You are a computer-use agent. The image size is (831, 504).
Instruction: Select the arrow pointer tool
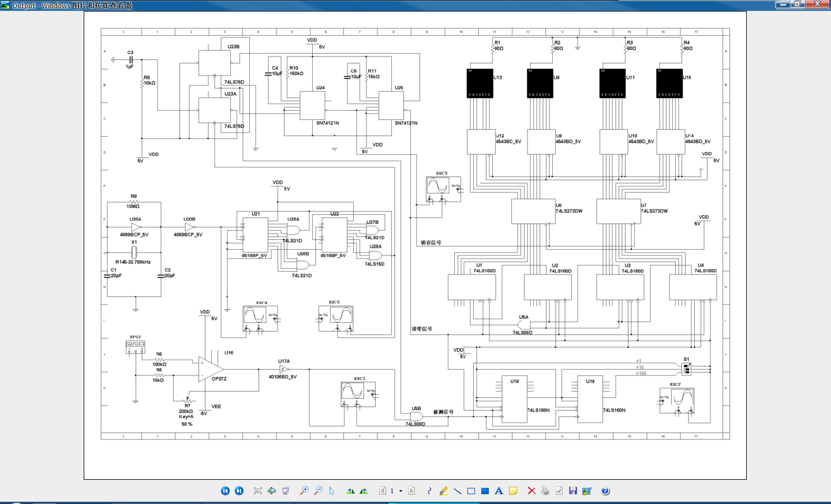[x=332, y=491]
